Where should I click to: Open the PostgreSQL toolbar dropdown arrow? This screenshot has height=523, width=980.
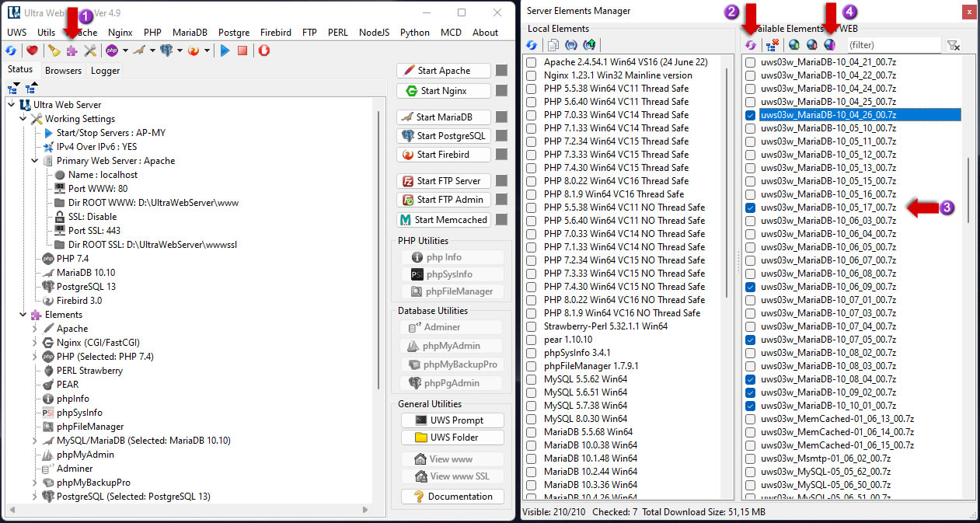(x=179, y=51)
